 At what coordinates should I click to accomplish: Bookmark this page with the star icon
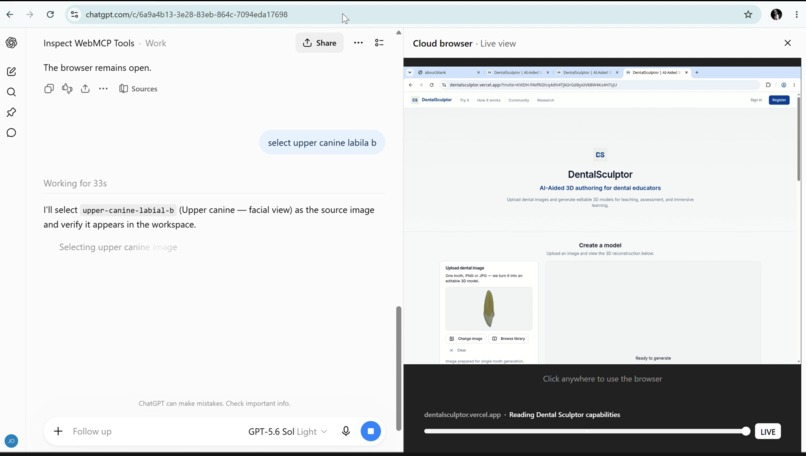click(x=748, y=14)
